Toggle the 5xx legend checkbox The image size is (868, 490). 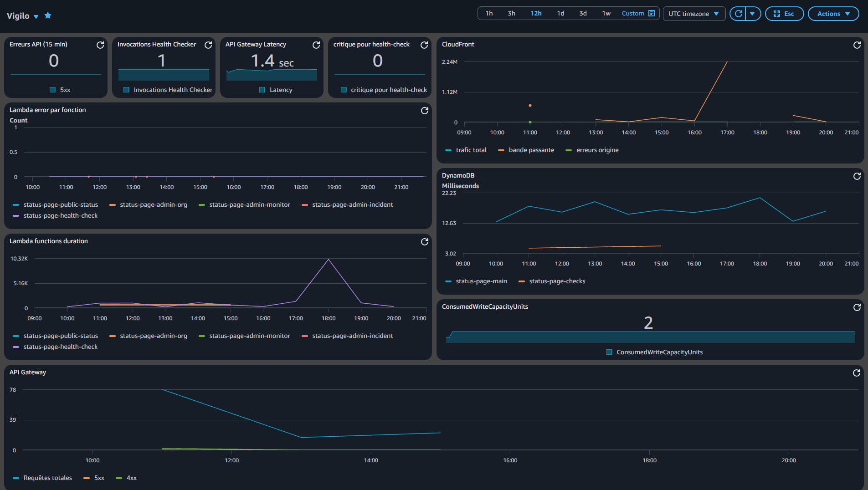point(52,90)
